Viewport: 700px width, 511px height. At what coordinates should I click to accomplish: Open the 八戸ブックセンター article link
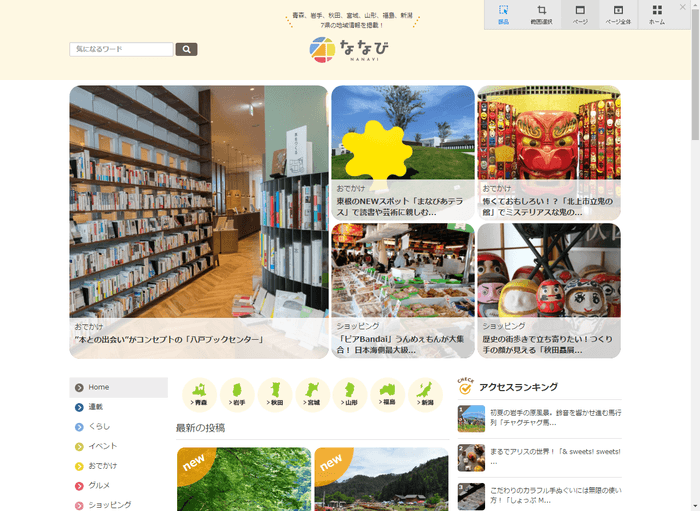click(x=168, y=340)
